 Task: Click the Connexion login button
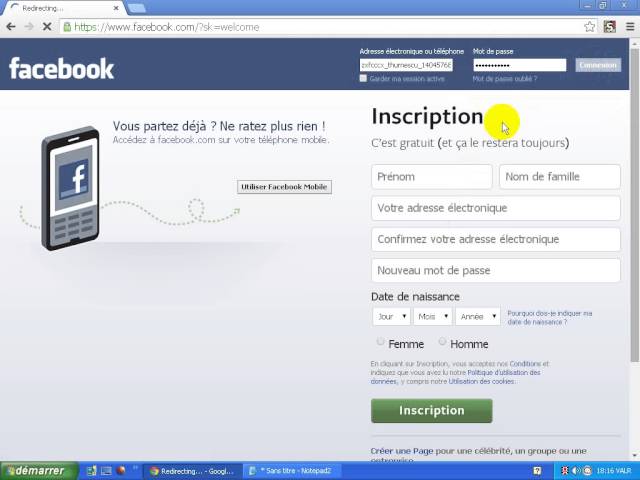[598, 65]
